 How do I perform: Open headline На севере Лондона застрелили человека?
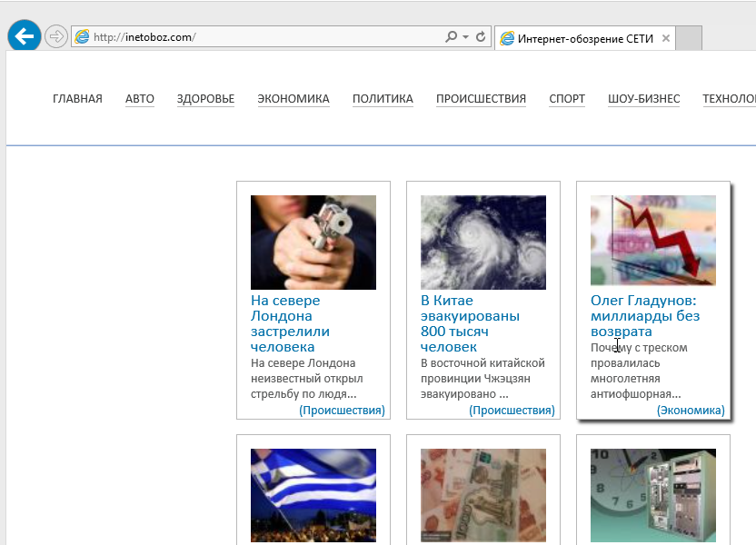click(291, 323)
